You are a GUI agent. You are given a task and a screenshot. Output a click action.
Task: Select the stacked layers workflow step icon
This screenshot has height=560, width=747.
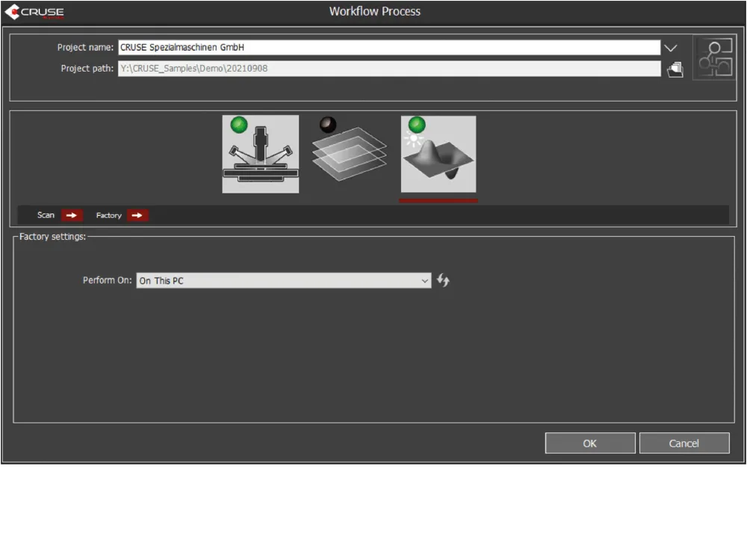[350, 155]
